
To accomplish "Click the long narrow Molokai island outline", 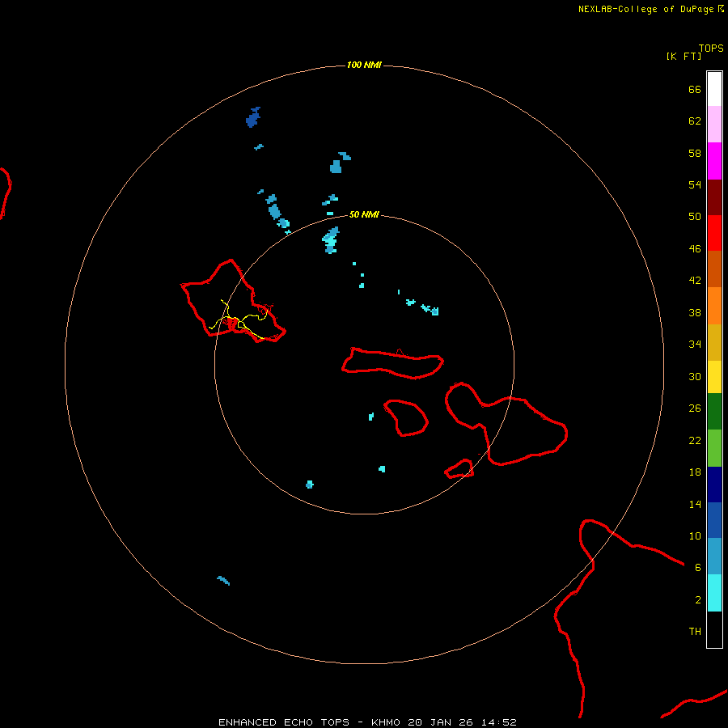I will click(393, 363).
